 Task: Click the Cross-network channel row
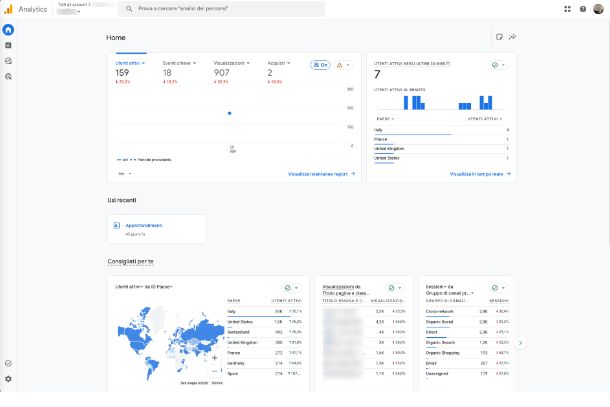[467, 312]
